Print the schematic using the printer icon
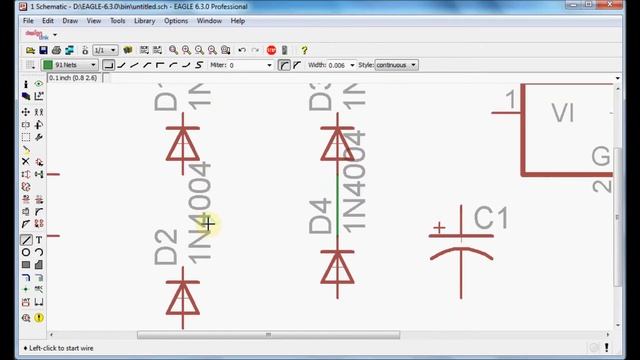 point(56,50)
